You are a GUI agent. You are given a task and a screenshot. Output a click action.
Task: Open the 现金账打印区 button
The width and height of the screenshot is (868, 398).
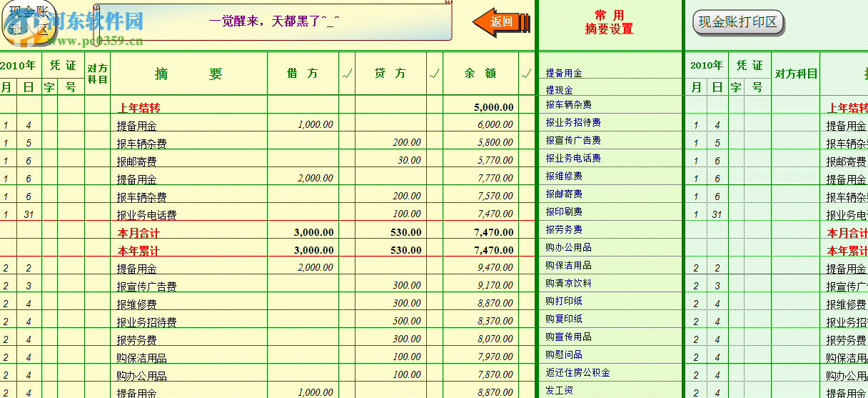click(738, 22)
